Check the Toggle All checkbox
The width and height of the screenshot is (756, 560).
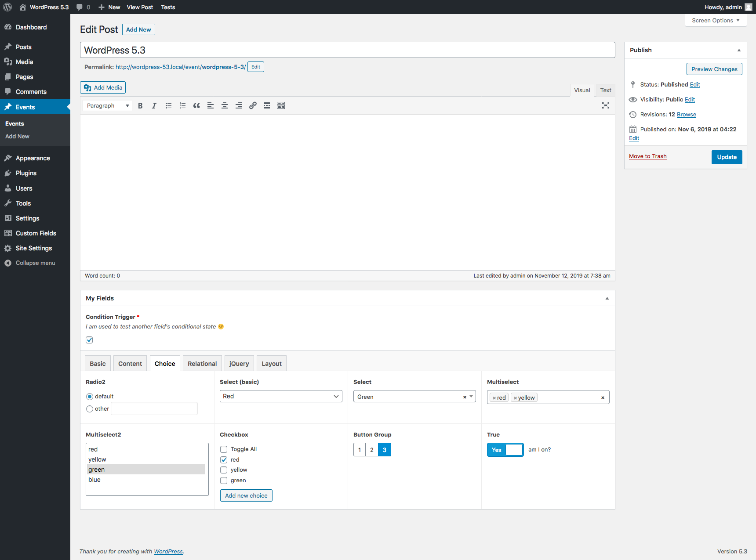tap(224, 449)
